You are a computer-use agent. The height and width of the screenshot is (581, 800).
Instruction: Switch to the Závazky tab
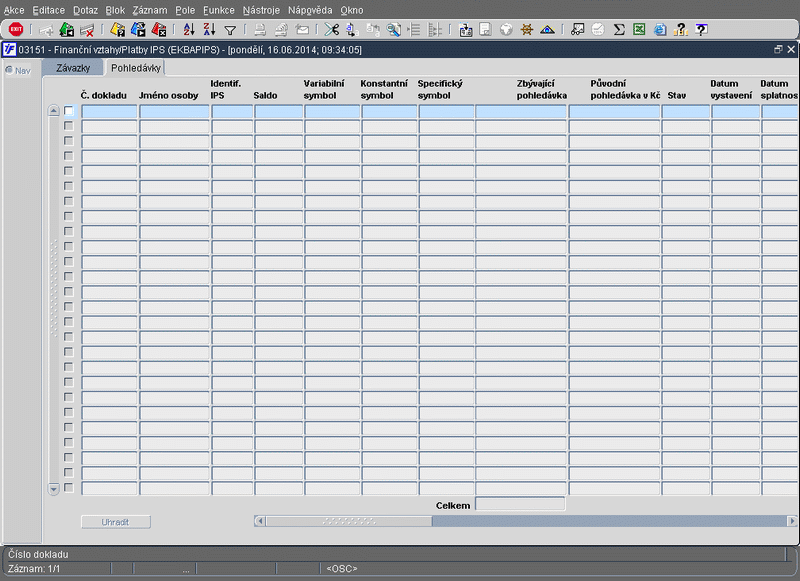(73, 68)
